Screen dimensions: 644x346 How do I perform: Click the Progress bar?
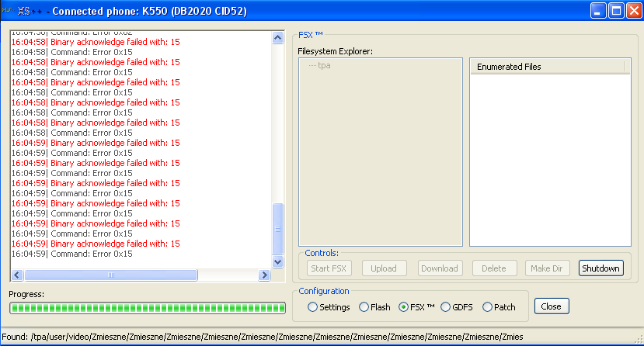[x=148, y=309]
